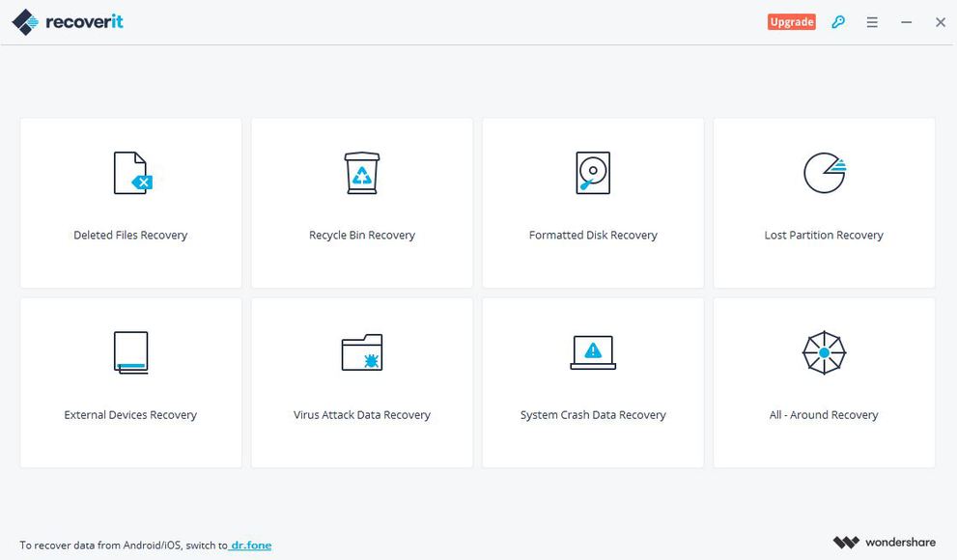Click the Virus Attack Data Recovery folder icon

click(362, 352)
